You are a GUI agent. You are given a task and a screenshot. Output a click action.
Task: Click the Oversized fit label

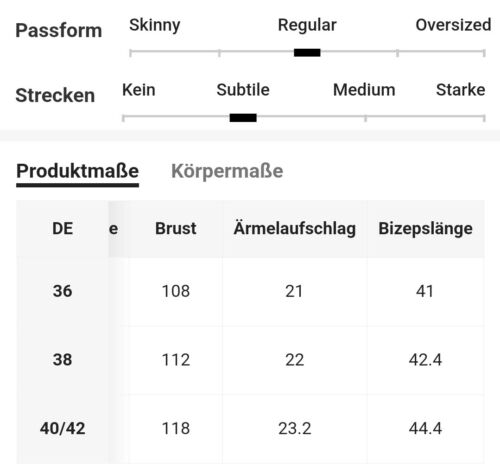point(453,25)
